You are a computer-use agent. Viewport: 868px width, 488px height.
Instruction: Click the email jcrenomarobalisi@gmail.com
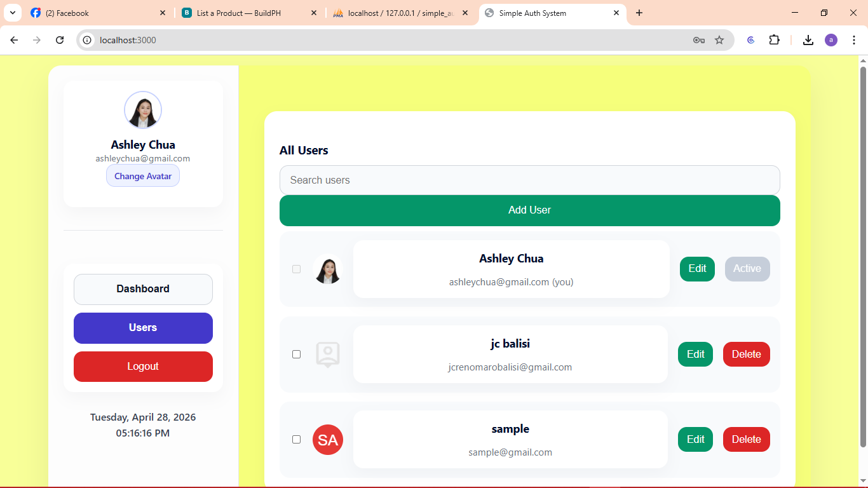pyautogui.click(x=510, y=367)
